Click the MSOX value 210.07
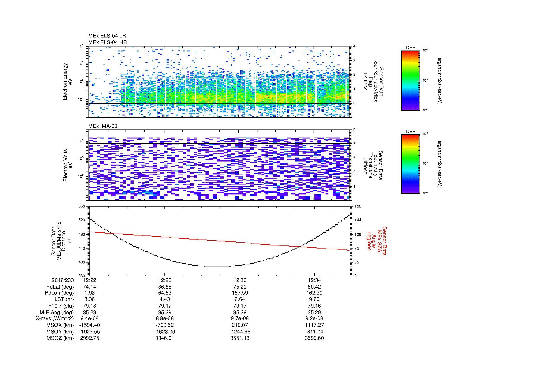 (240, 325)
